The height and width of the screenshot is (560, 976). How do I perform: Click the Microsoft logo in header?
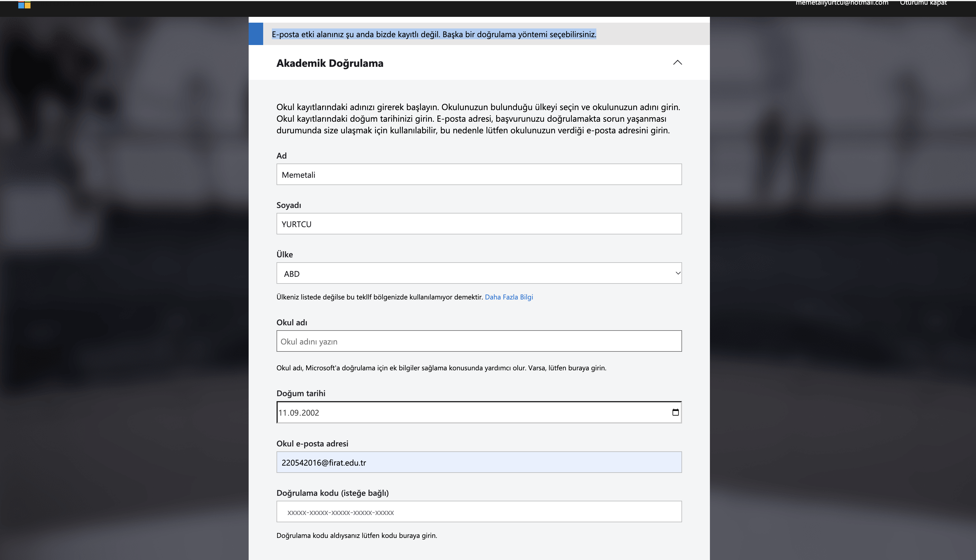tap(24, 5)
